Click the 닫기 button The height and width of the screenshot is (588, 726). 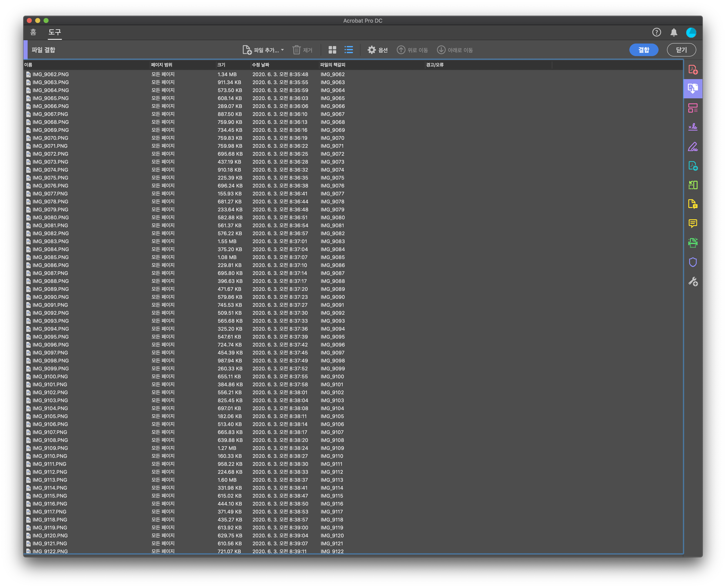click(x=681, y=50)
